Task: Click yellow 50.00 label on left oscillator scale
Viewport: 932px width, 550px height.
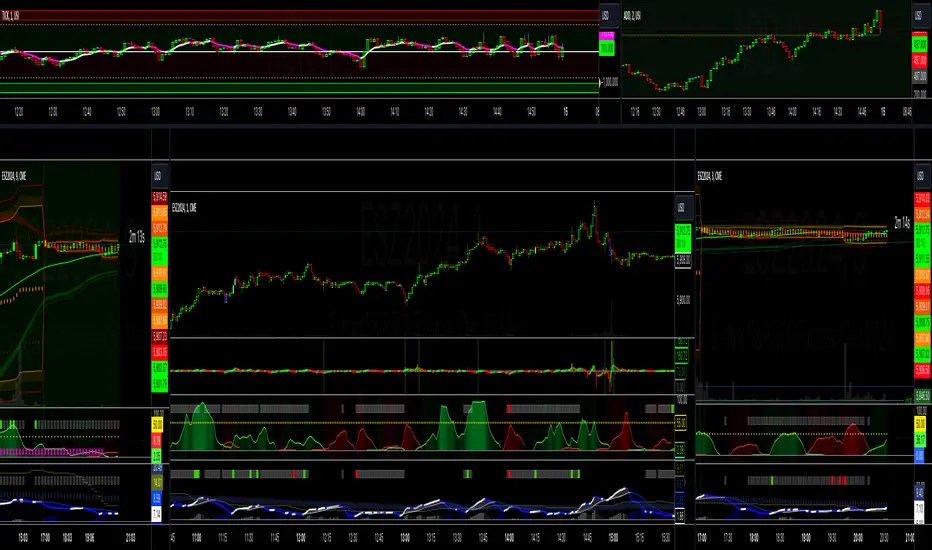Action: pos(157,425)
